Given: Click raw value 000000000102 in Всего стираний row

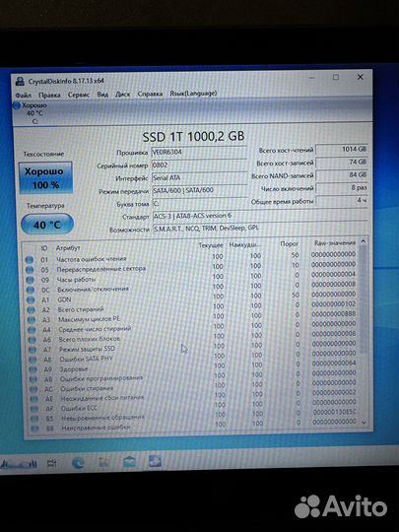Looking at the screenshot, I should (334, 304).
